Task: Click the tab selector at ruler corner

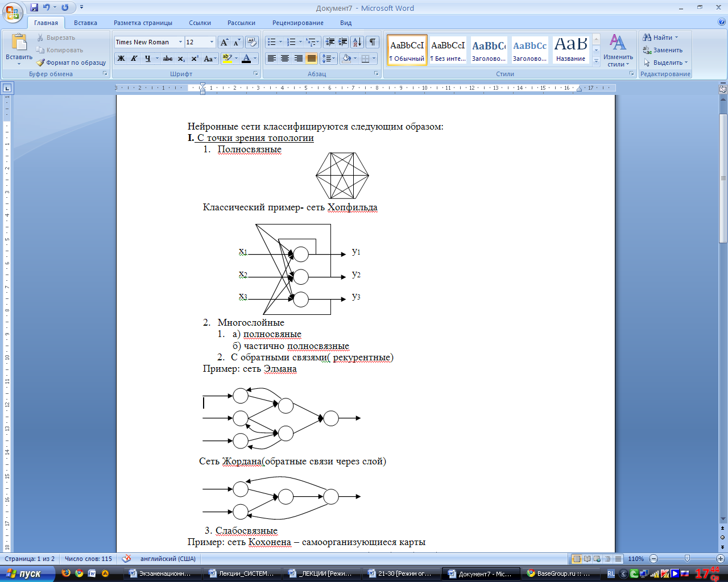Action: 7,88
